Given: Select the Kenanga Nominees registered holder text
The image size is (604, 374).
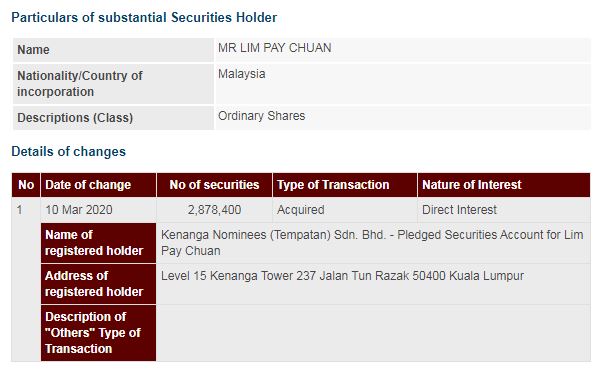Looking at the screenshot, I should tap(372, 243).
